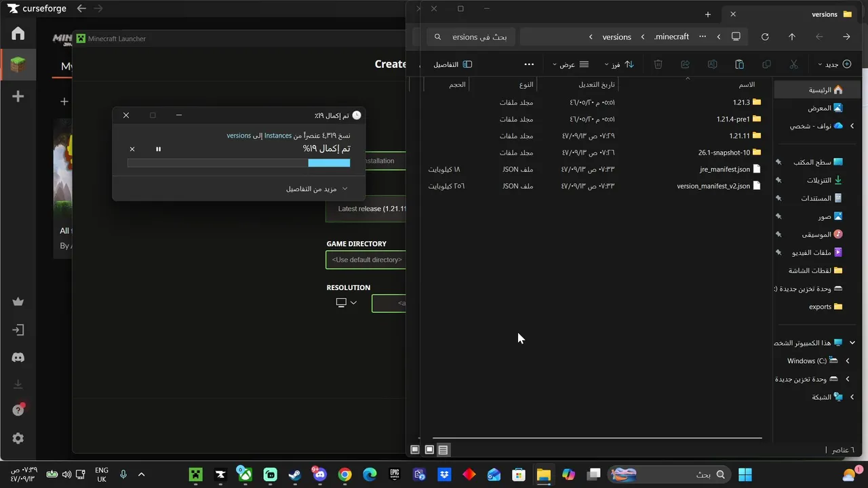Click the Cut icon in Explorer toolbar
Screen dimensions: 868x488
pos(793,64)
